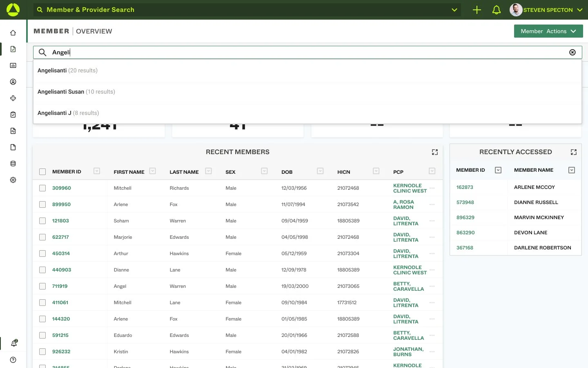This screenshot has width=588, height=368.
Task: Toggle the select-all members checkbox
Action: (x=42, y=172)
